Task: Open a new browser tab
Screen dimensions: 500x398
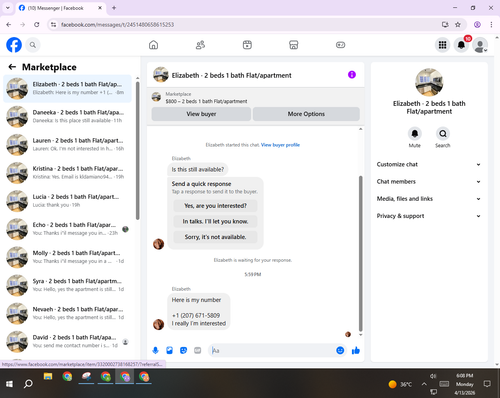Action: pyautogui.click(x=114, y=8)
